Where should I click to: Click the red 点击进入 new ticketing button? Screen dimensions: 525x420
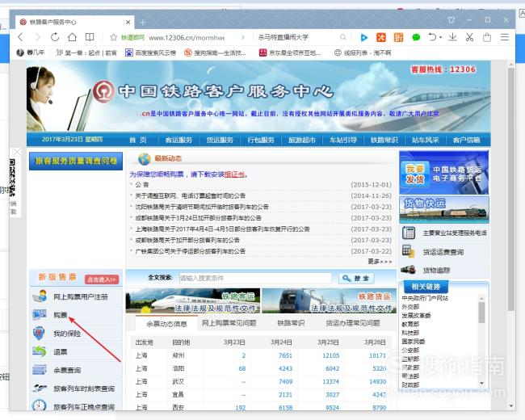tap(102, 279)
